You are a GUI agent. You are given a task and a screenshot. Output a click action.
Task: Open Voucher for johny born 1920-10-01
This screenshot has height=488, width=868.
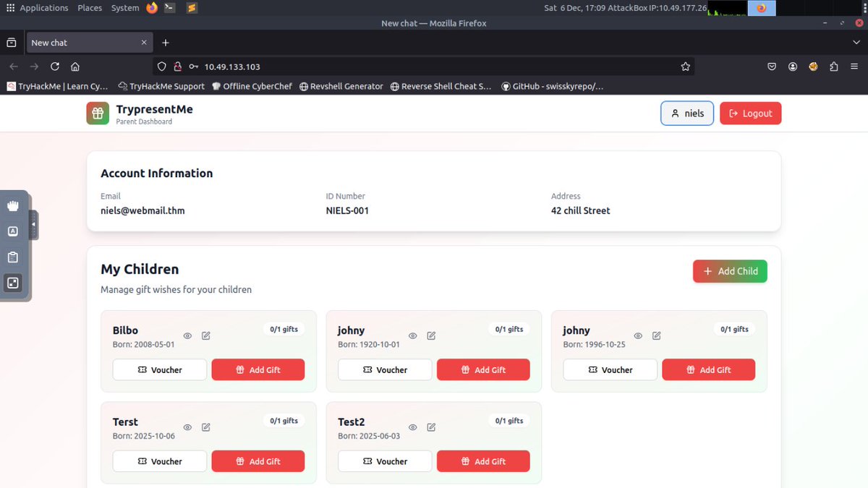point(385,369)
